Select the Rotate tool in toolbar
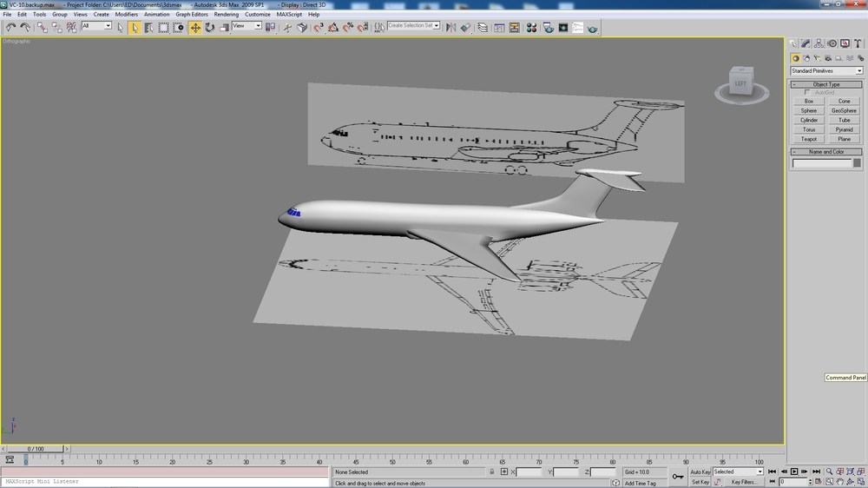 pos(210,27)
